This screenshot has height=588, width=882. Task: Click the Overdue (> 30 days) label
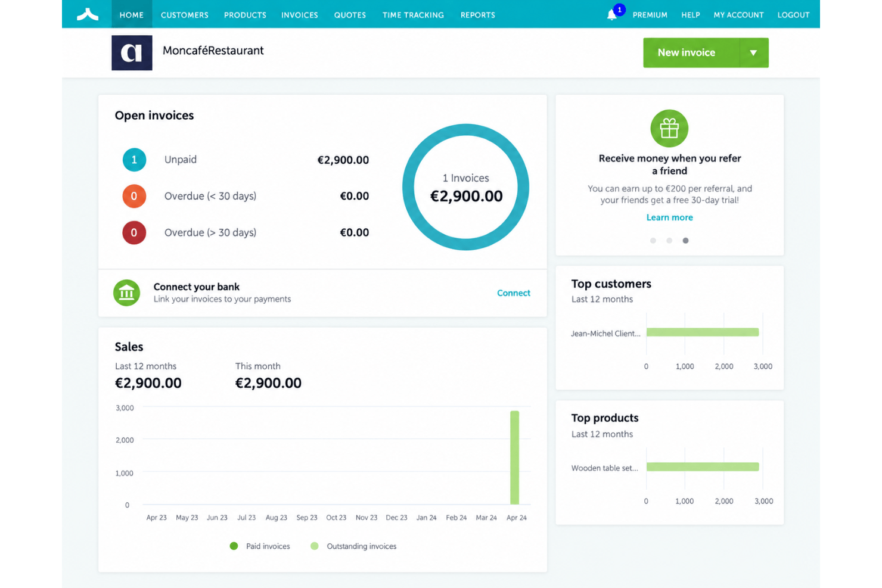click(210, 232)
